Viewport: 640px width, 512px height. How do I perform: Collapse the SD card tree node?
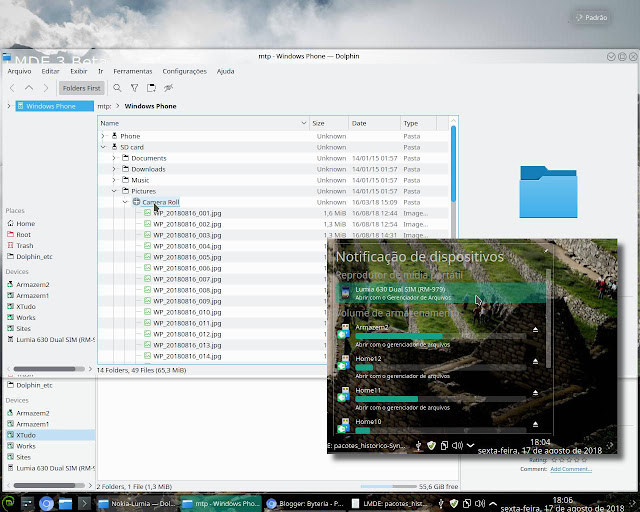103,147
